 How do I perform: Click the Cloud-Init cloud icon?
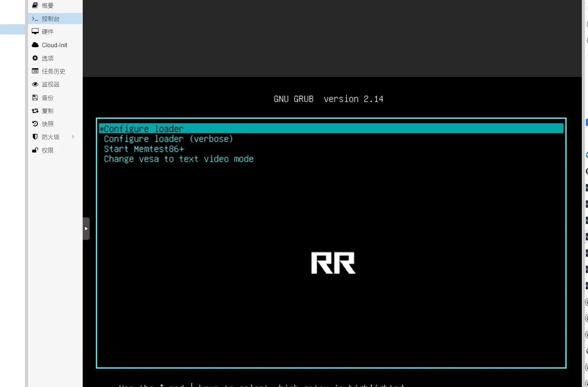point(35,45)
